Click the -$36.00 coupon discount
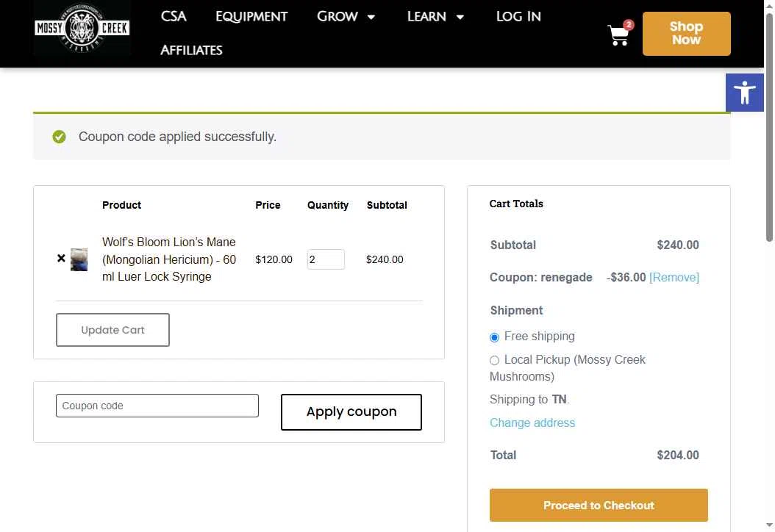The height and width of the screenshot is (532, 775). [x=626, y=277]
